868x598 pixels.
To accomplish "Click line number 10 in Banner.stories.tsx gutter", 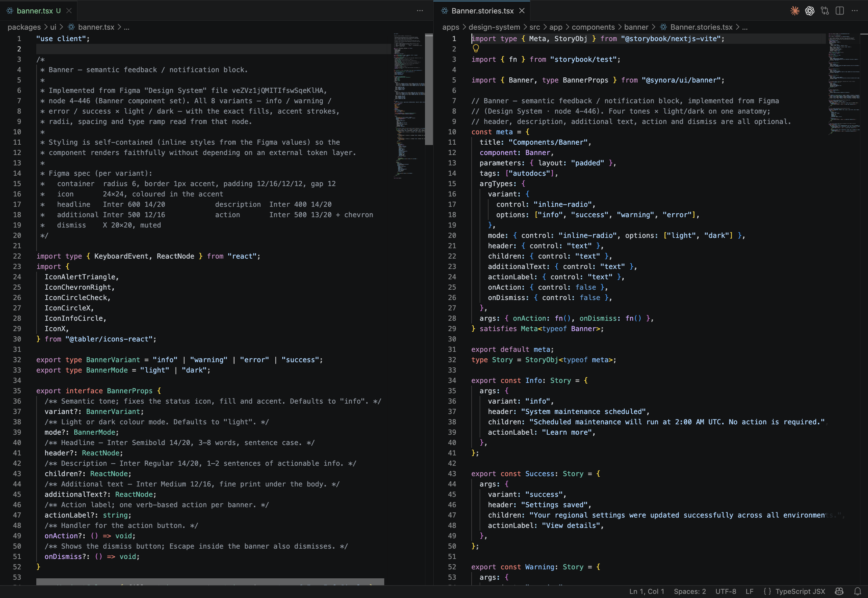I will pos(452,132).
